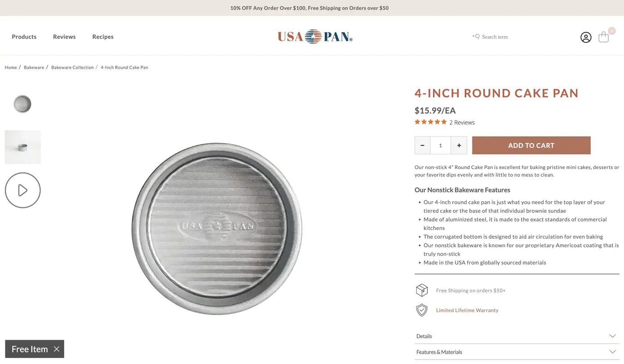
Task: Expand the Features & Materials section
Action: coord(517,352)
